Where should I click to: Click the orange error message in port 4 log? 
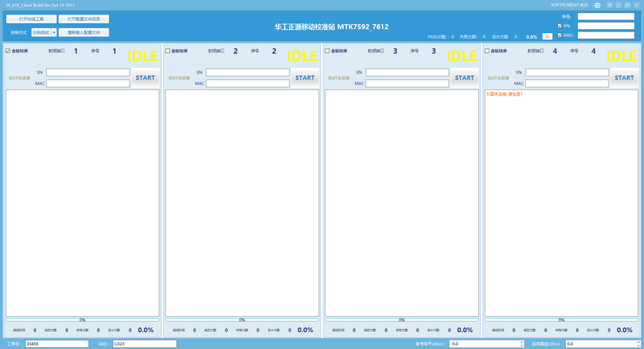[505, 94]
